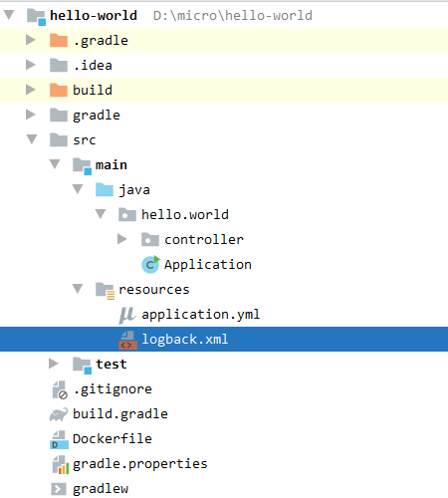Select the build folder label
448x498 pixels.
(93, 90)
